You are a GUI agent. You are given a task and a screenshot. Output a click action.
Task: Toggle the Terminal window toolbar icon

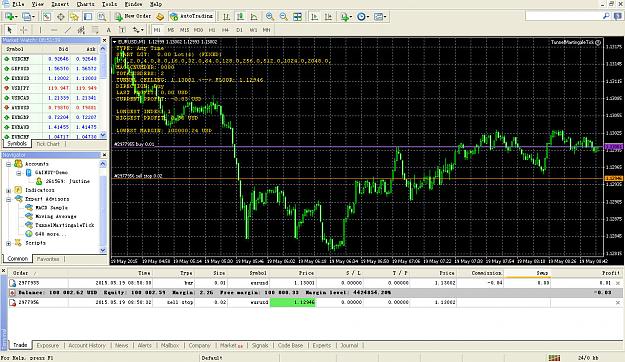[x=88, y=16]
